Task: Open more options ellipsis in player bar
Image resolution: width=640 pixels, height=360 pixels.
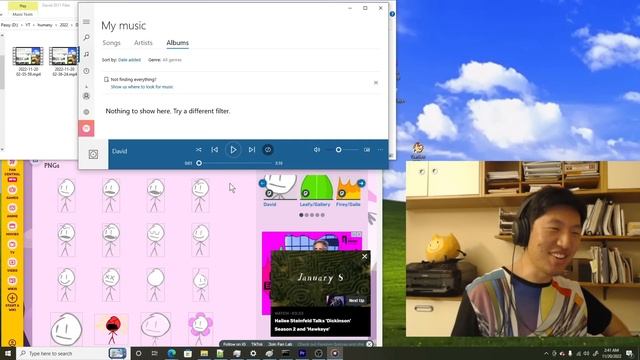Action: [380, 150]
